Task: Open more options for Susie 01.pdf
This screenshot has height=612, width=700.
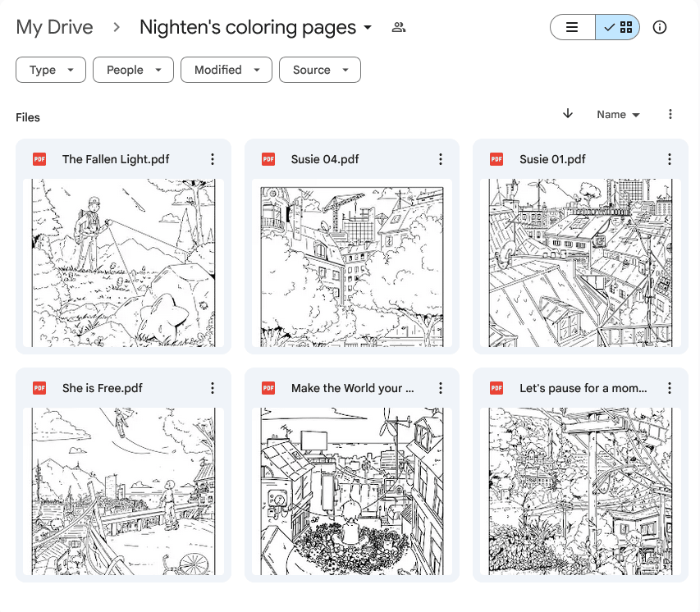Action: [x=669, y=159]
